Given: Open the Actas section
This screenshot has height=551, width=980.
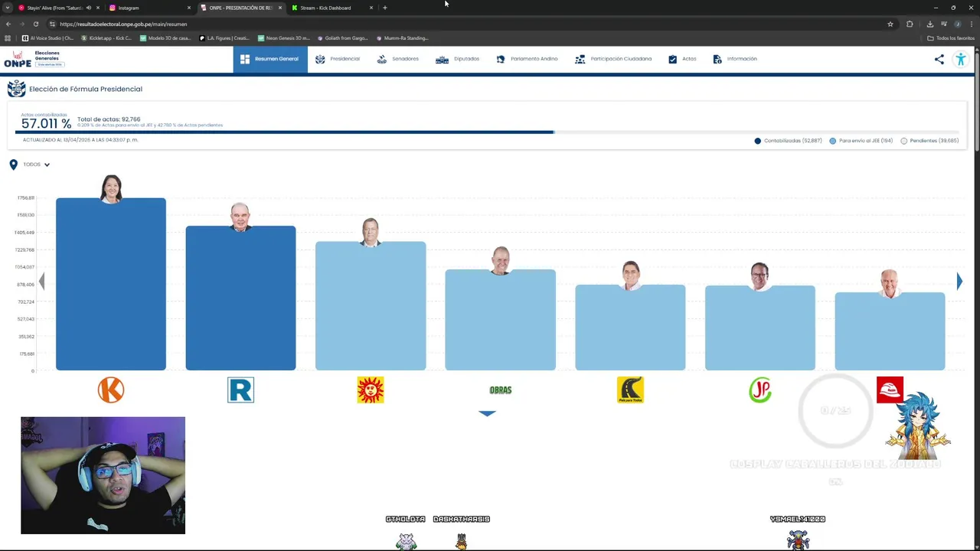Looking at the screenshot, I should coord(682,59).
